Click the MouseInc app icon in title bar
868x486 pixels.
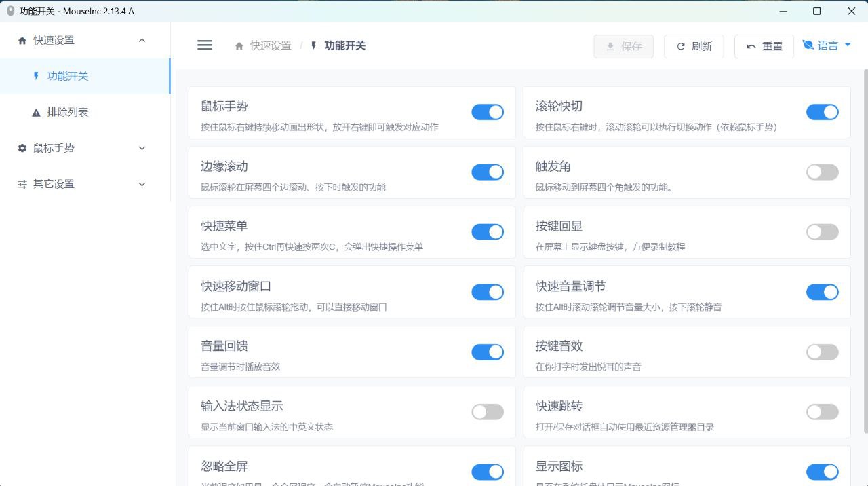pyautogui.click(x=10, y=11)
